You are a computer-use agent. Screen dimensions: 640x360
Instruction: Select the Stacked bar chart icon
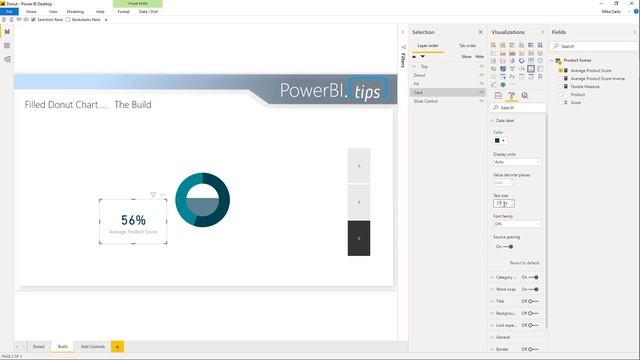pyautogui.click(x=493, y=45)
